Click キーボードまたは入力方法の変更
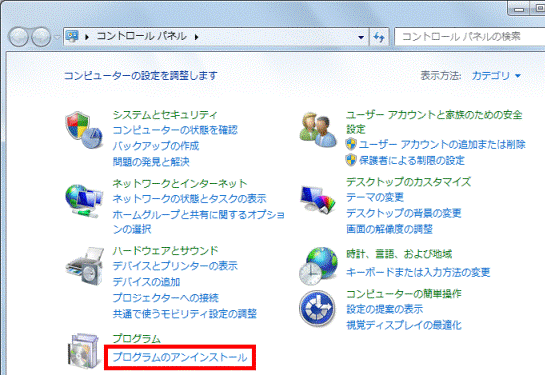The width and height of the screenshot is (545, 375). point(418,272)
